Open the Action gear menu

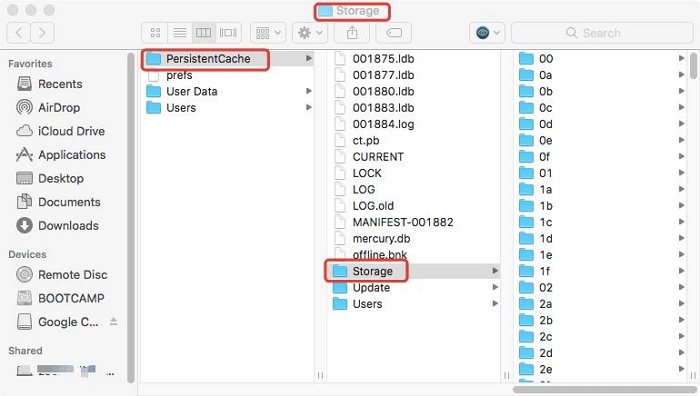click(310, 33)
